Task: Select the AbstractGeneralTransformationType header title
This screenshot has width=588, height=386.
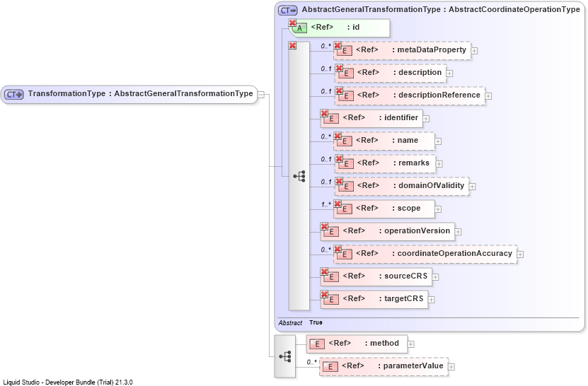Action: [x=441, y=9]
